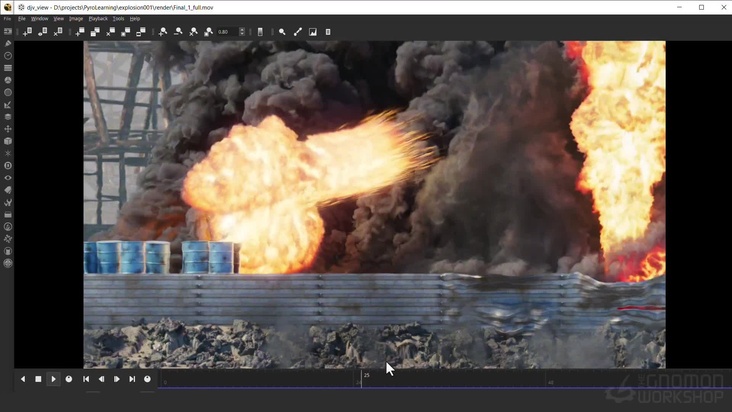Open the Window menu
The width and height of the screenshot is (732, 412).
(40, 19)
